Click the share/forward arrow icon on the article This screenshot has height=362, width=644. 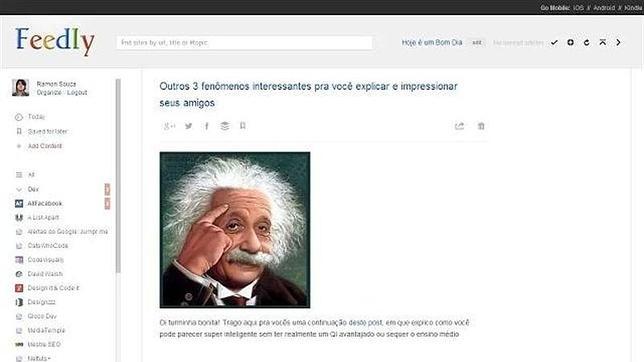click(459, 126)
